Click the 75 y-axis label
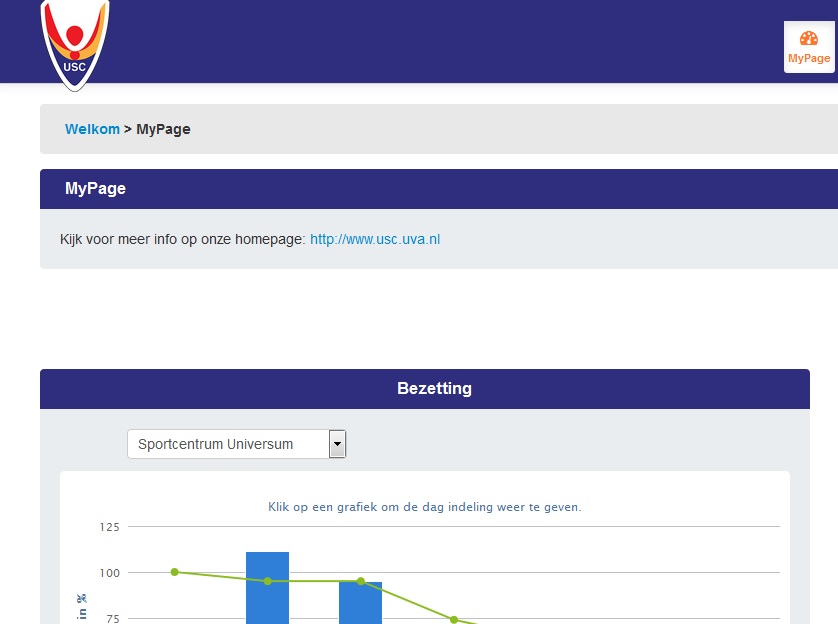This screenshot has height=624, width=838. point(112,619)
